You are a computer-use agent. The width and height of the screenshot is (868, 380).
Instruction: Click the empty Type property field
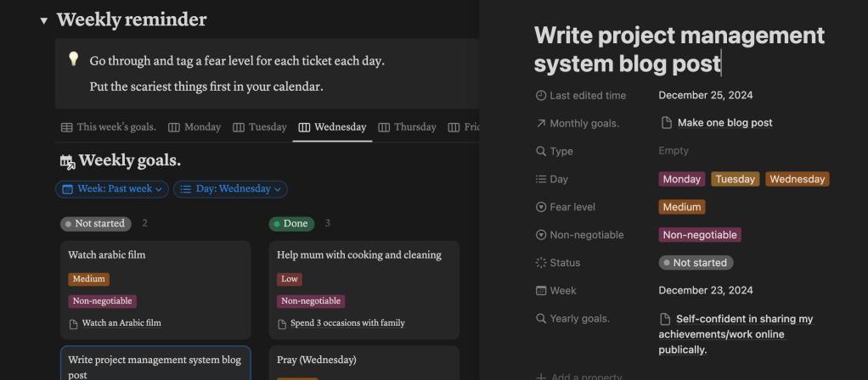(674, 151)
